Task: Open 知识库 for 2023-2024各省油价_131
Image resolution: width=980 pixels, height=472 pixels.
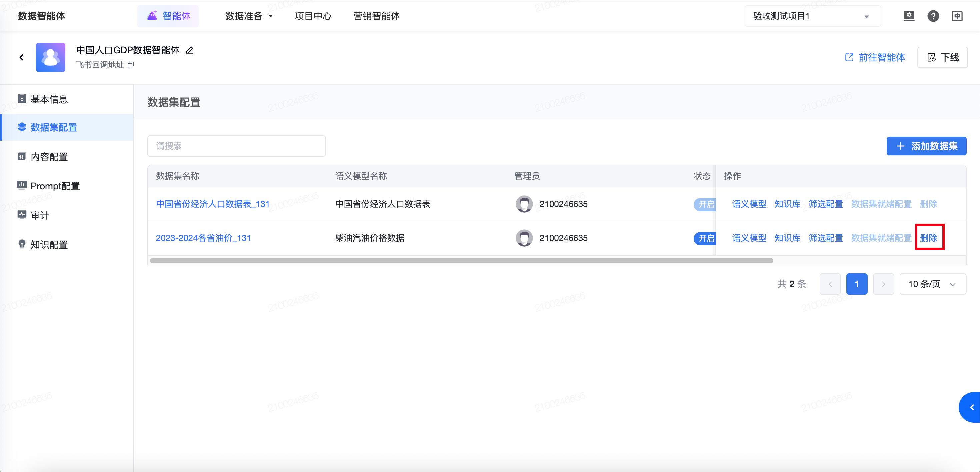Action: point(787,238)
